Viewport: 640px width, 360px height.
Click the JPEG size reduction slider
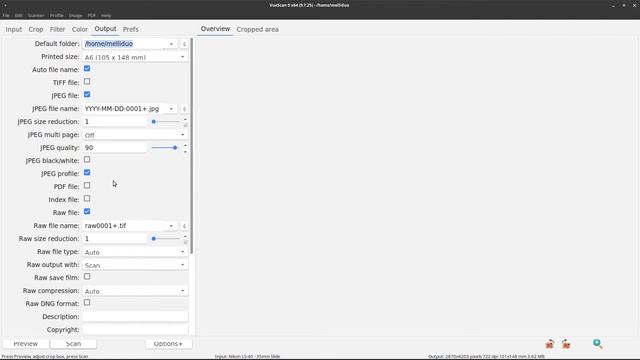tap(165, 122)
